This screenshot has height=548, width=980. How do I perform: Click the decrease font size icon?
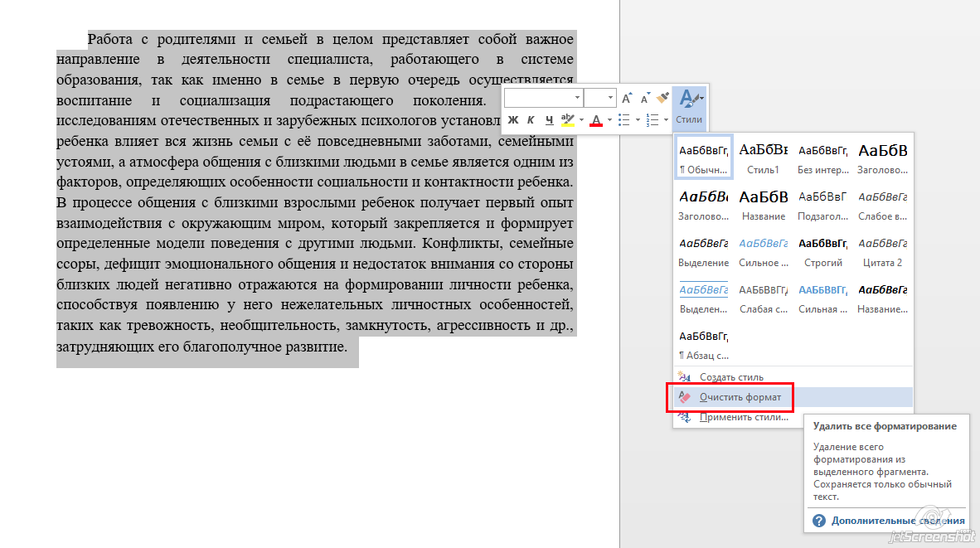tap(644, 98)
